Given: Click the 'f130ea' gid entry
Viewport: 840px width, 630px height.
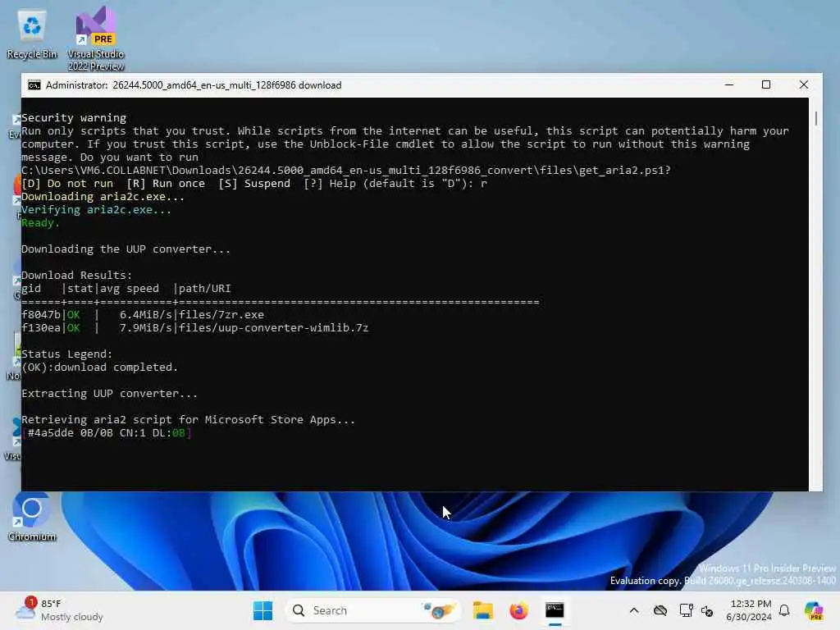Looking at the screenshot, I should click(x=41, y=328).
